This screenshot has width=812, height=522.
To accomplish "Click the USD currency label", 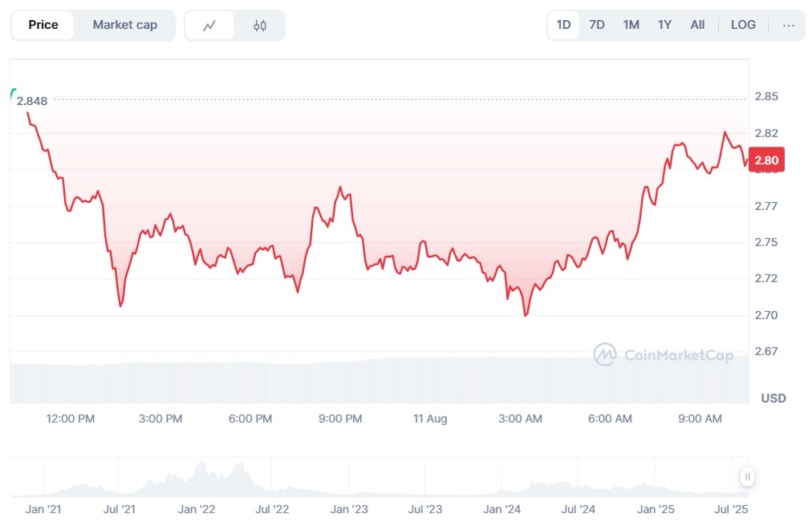I will [x=773, y=399].
